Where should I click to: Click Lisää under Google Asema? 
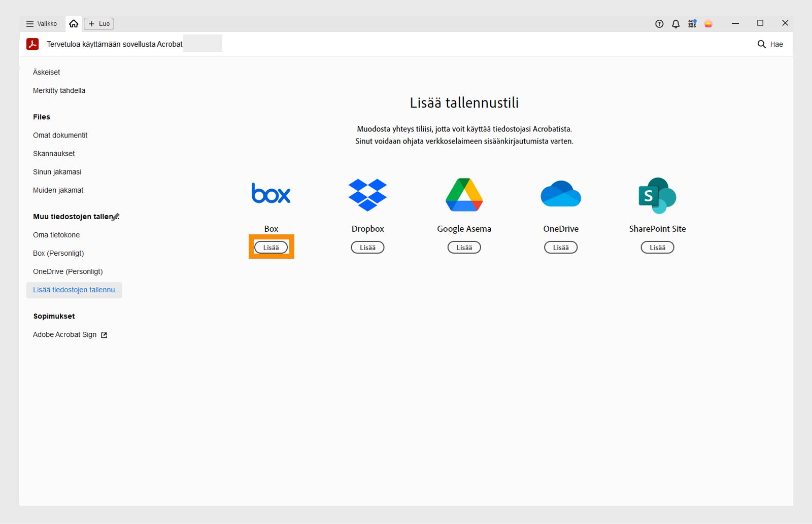click(464, 248)
